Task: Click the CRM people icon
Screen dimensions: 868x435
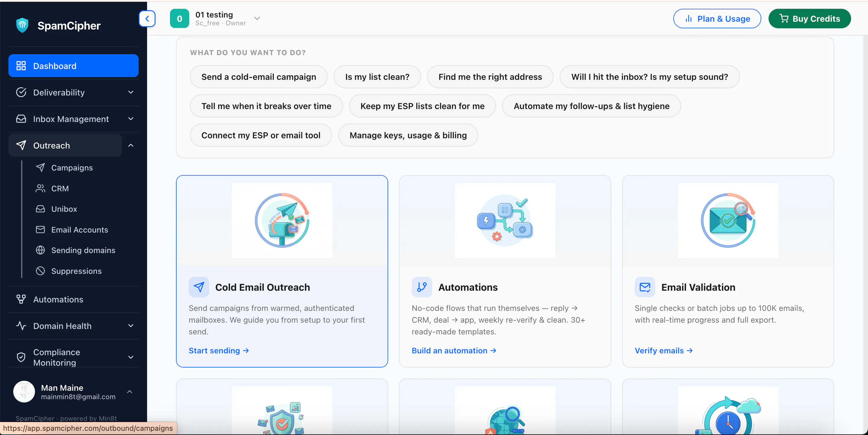Action: 40,189
